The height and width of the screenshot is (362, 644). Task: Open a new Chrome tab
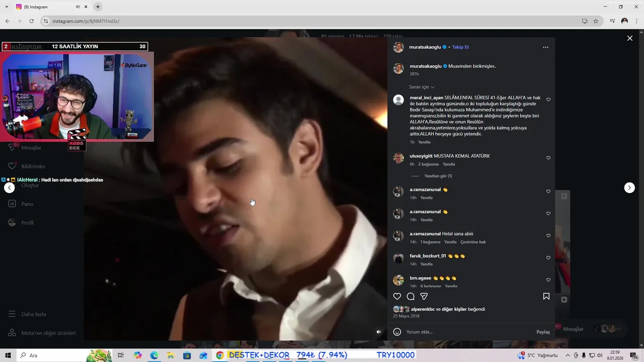coord(98,7)
